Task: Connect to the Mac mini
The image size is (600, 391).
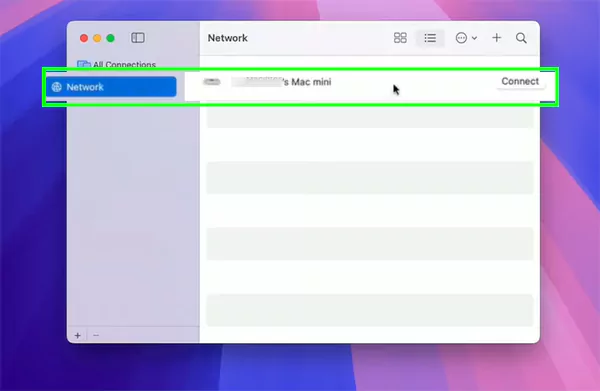Action: tap(520, 81)
